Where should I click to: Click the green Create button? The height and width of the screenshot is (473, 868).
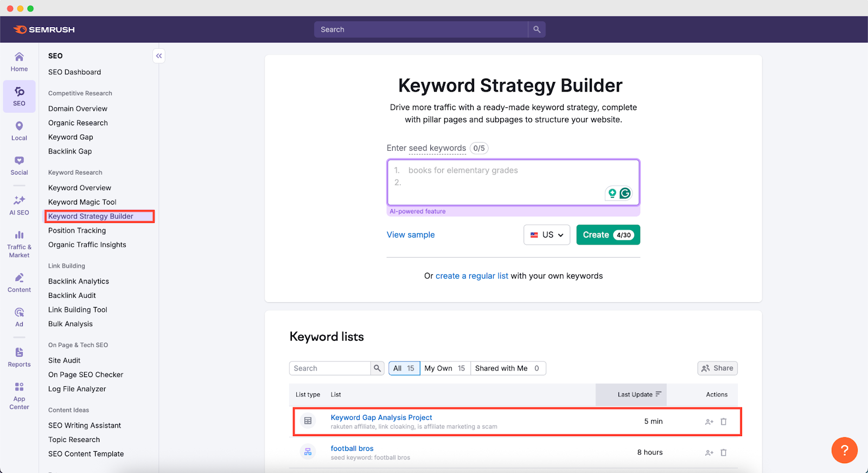(608, 235)
